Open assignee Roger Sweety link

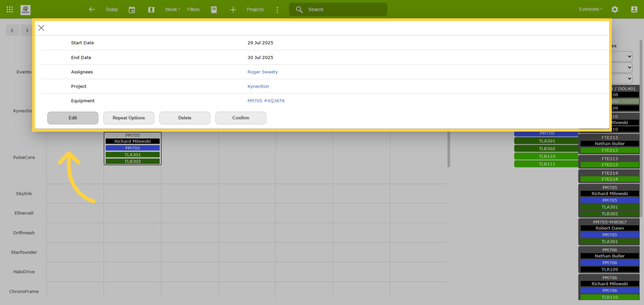[x=262, y=72]
